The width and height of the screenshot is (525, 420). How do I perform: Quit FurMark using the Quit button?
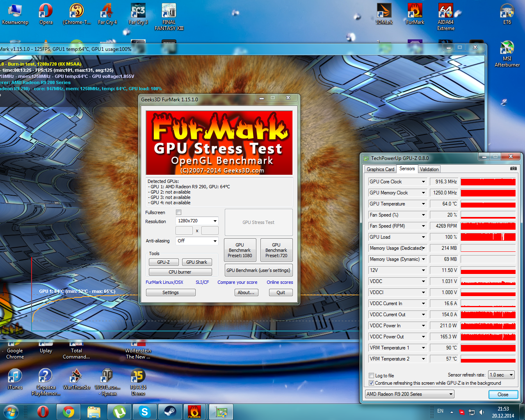coord(281,292)
